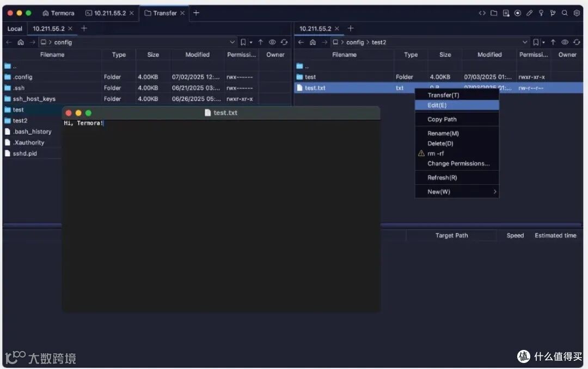Select rm -rf in context menu
The height and width of the screenshot is (369, 588).
pyautogui.click(x=457, y=154)
